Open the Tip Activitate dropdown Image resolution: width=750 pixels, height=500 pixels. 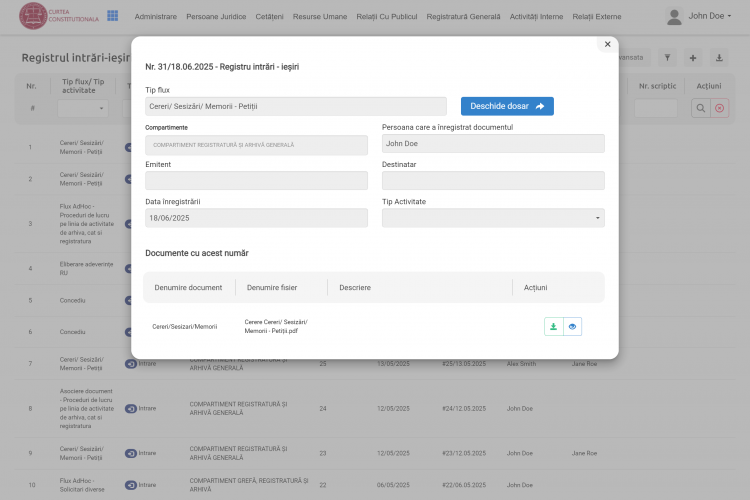click(x=493, y=218)
